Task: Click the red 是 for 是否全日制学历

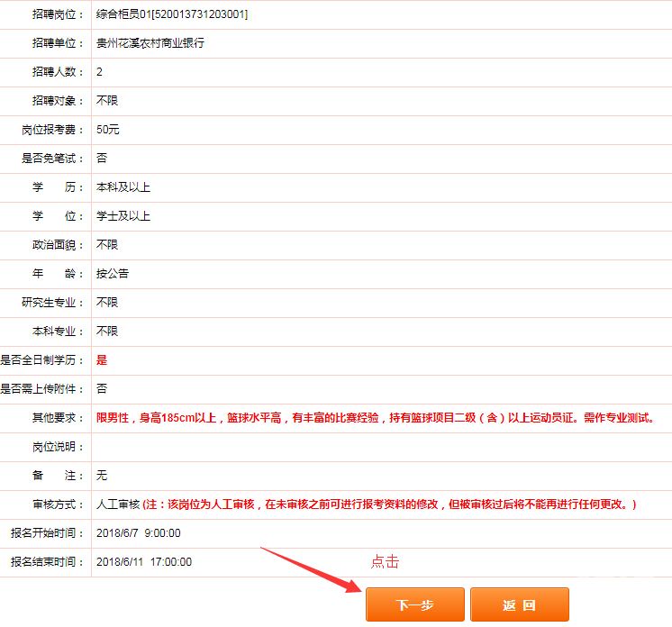Action: [102, 360]
